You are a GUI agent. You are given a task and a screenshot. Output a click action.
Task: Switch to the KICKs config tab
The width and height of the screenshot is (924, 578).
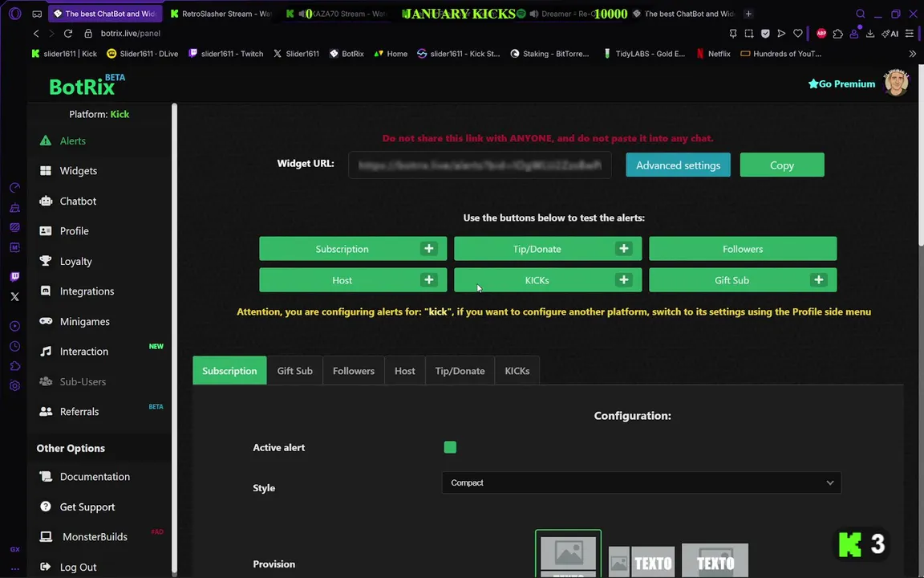pos(517,371)
